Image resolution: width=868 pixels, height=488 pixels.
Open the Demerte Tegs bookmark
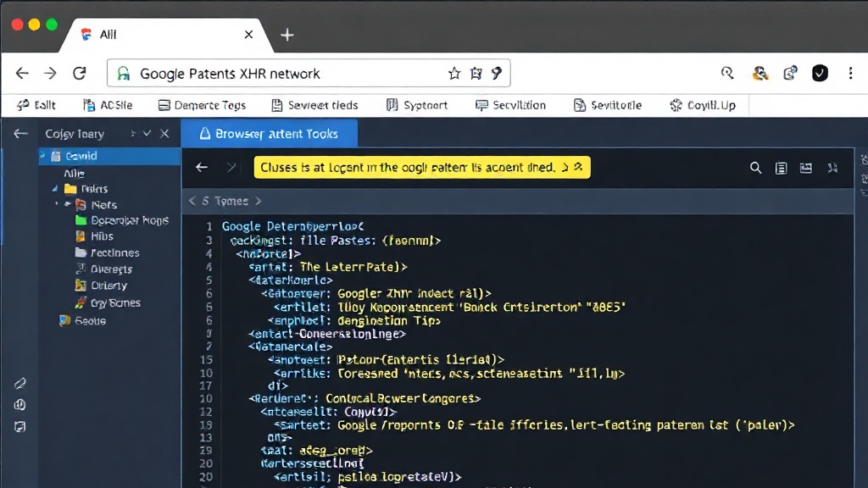pos(202,105)
